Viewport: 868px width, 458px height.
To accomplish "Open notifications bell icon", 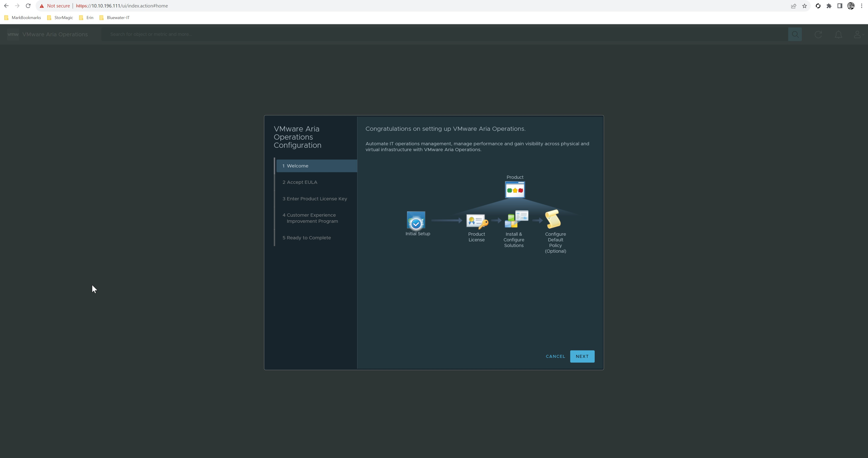I will (x=838, y=34).
